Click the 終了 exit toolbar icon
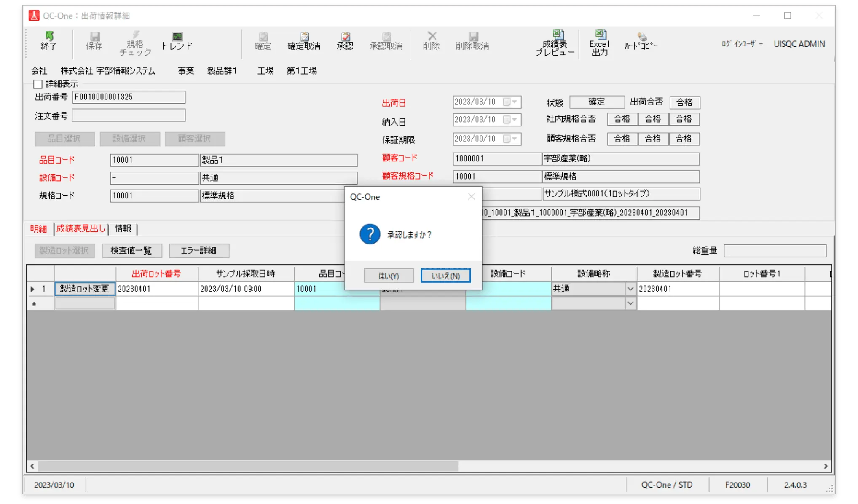The width and height of the screenshot is (858, 504). pyautogui.click(x=49, y=41)
